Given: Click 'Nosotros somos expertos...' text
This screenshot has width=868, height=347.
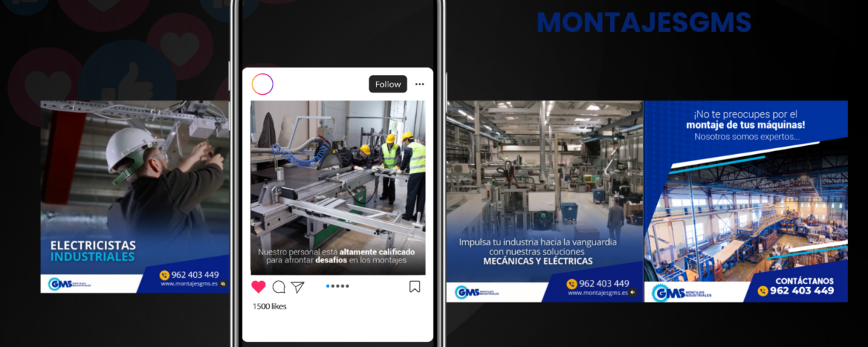Looking at the screenshot, I should click(746, 137).
